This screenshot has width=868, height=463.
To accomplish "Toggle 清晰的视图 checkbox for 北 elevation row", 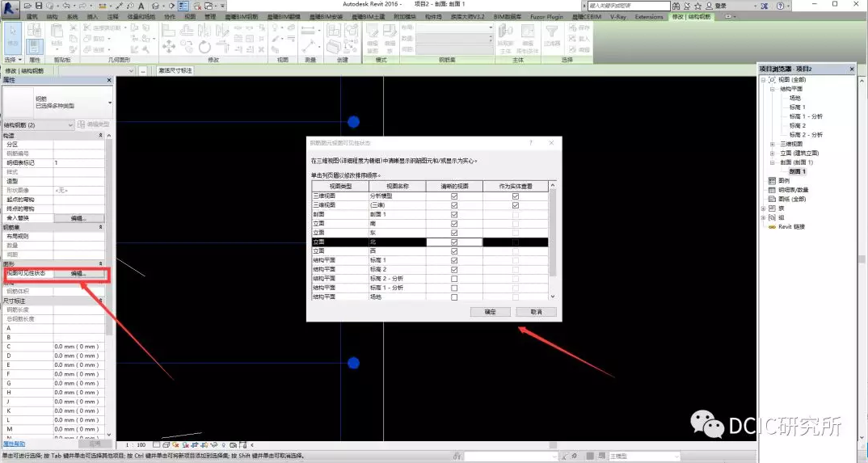I will pyautogui.click(x=454, y=242).
